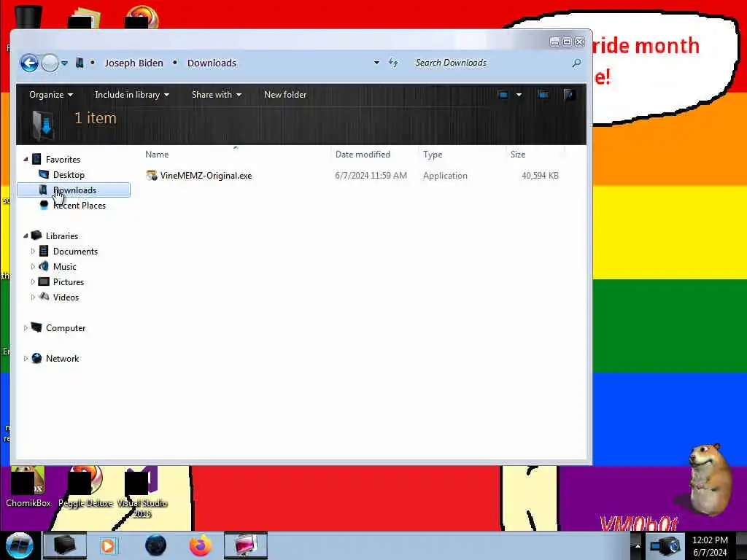The image size is (747, 560).
Task: Click the Downloads breadcrumb in the address bar
Action: tap(212, 63)
